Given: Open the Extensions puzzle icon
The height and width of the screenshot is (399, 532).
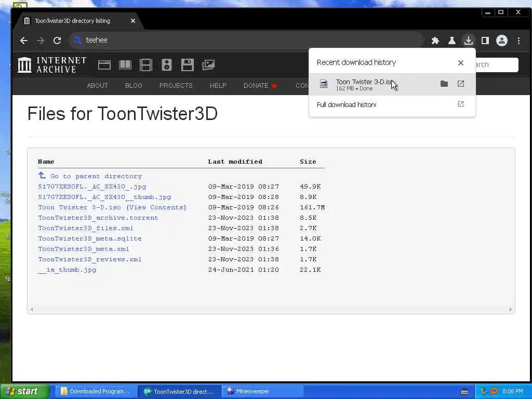Looking at the screenshot, I should pos(435,41).
